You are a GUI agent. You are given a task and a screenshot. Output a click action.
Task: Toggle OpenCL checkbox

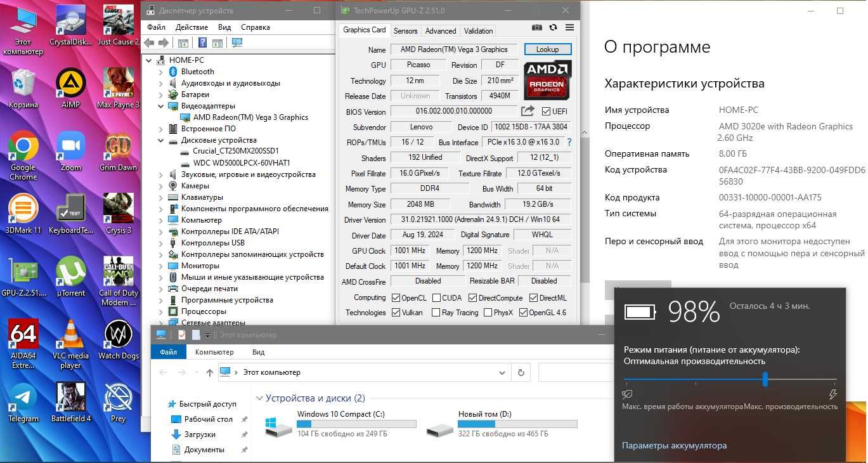tap(396, 298)
